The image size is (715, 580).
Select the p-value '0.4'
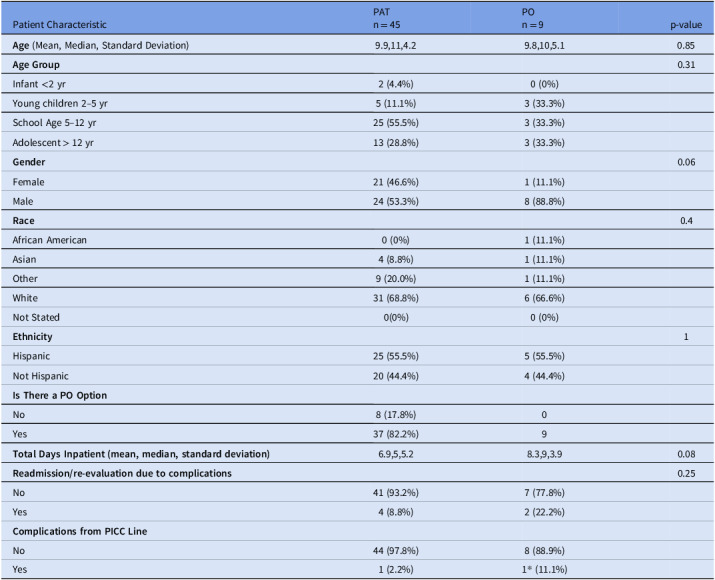686,221
